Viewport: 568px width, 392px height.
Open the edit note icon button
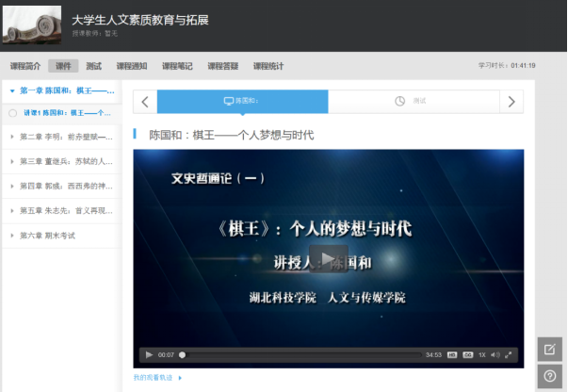click(550, 350)
